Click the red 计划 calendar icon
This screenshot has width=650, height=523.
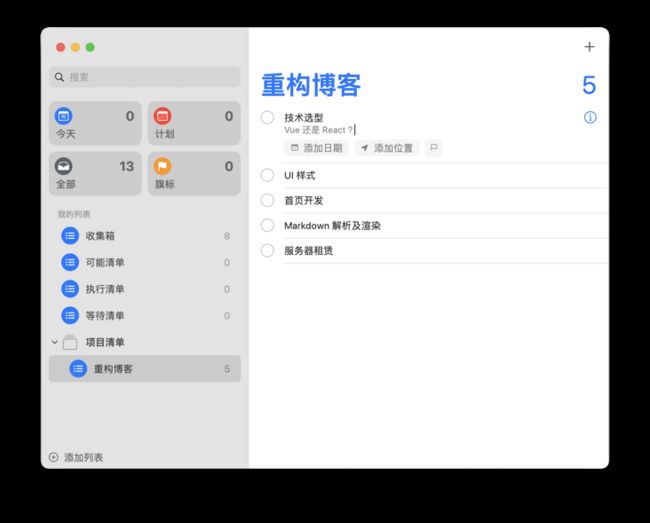[x=162, y=116]
